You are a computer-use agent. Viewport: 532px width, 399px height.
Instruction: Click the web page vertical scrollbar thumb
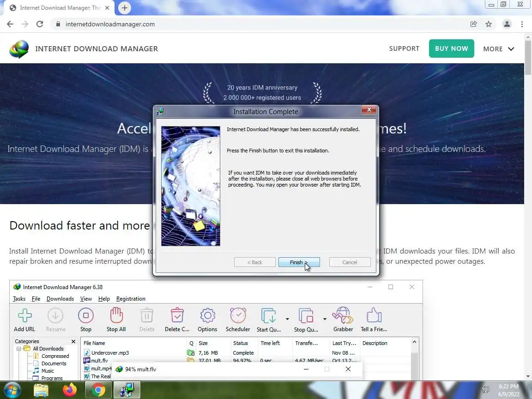[x=528, y=58]
